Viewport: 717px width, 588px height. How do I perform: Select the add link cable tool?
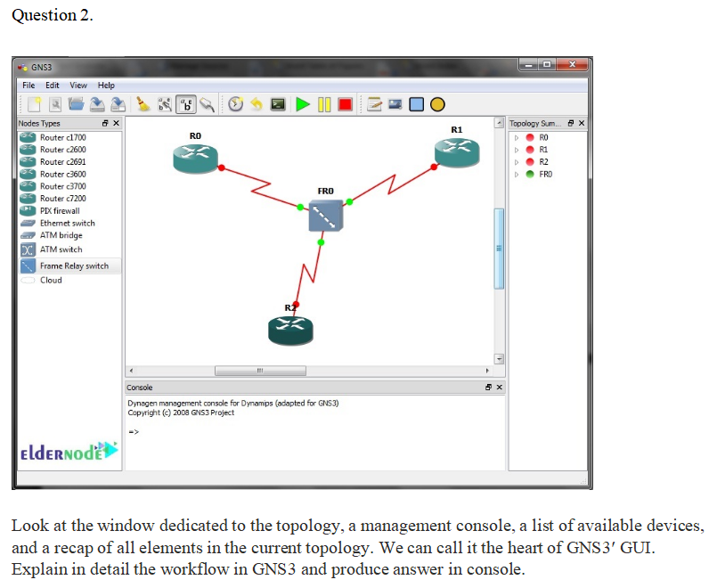coord(208,105)
